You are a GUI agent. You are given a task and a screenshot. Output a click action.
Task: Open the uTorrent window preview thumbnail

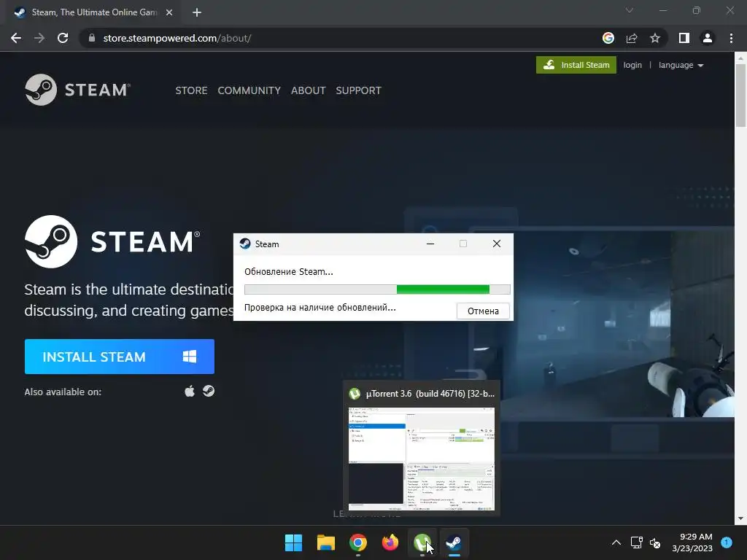click(x=422, y=459)
